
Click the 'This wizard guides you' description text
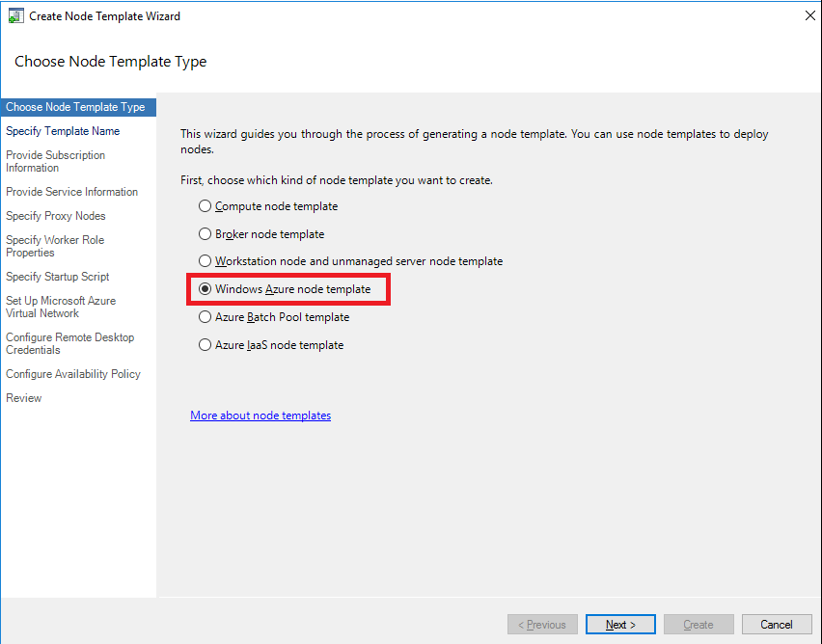pos(475,142)
